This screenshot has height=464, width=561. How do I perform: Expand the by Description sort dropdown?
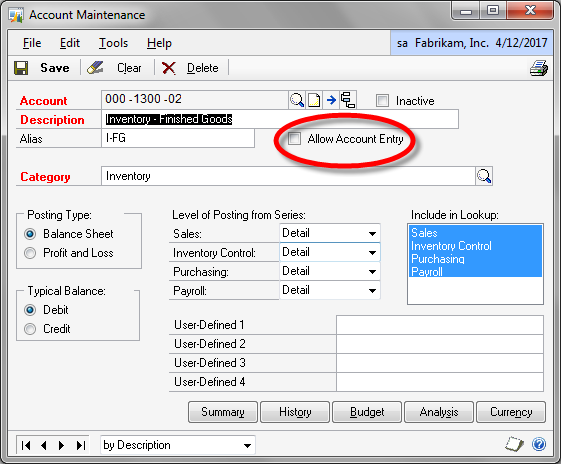(x=247, y=445)
